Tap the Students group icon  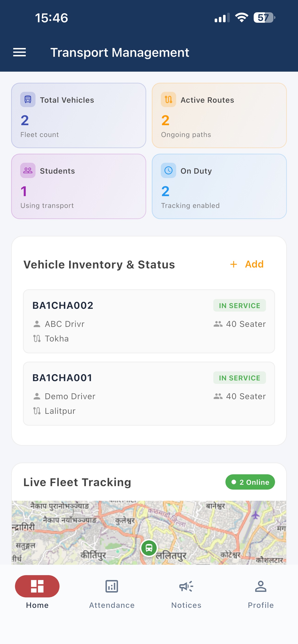pyautogui.click(x=28, y=170)
